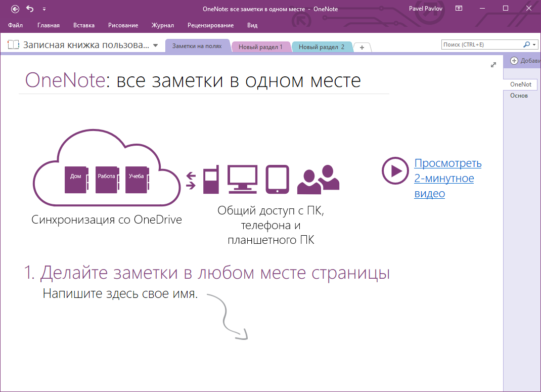Switch to the Главная ribbon tab

click(x=49, y=25)
